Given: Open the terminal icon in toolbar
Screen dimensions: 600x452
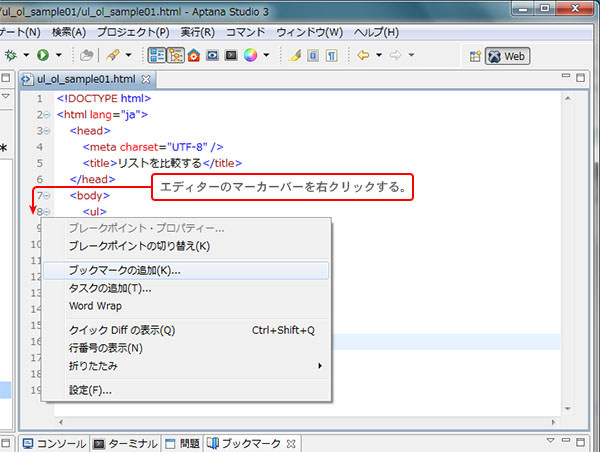Looking at the screenshot, I should [x=231, y=55].
